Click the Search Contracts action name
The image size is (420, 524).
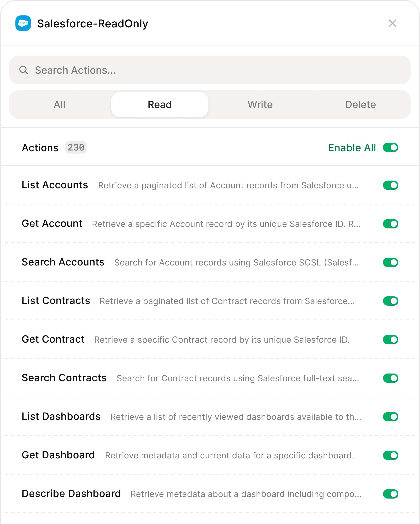pos(64,378)
